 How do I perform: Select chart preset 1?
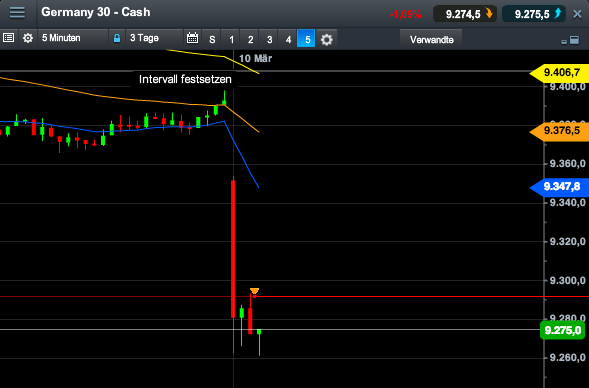coord(231,39)
